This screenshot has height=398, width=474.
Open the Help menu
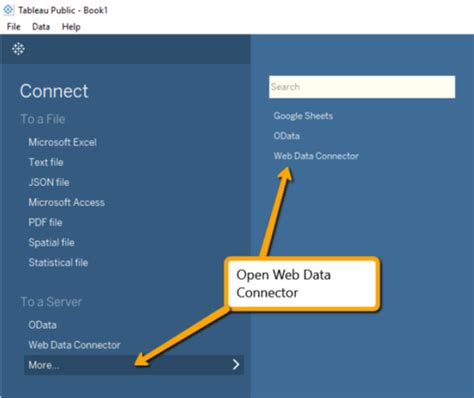coord(71,27)
